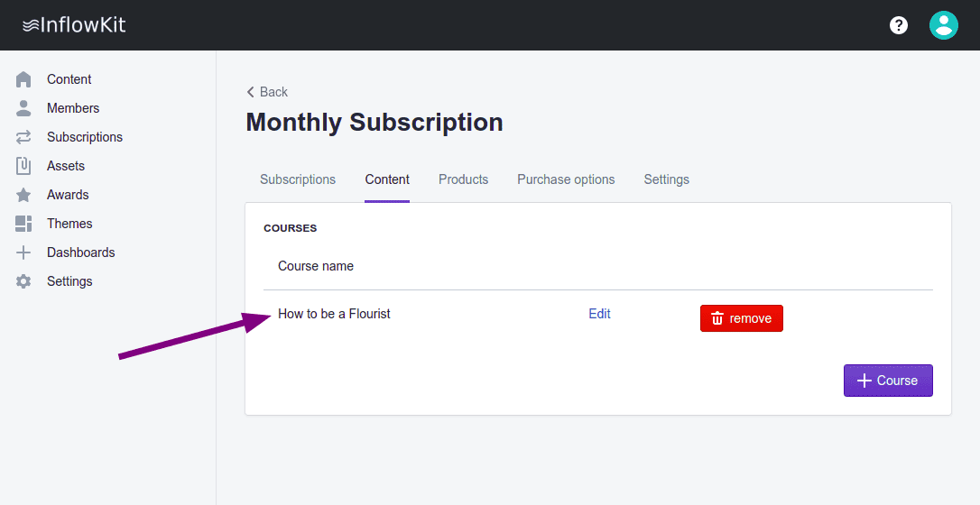Viewport: 980px width, 505px height.
Task: Go back using the Back link
Action: point(267,92)
